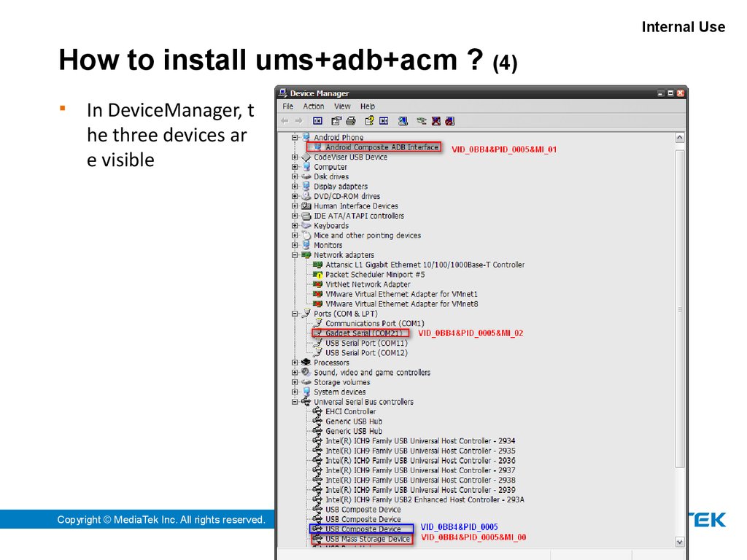Collapse the Ports (COM & LPT) node
The height and width of the screenshot is (560, 747).
(295, 314)
